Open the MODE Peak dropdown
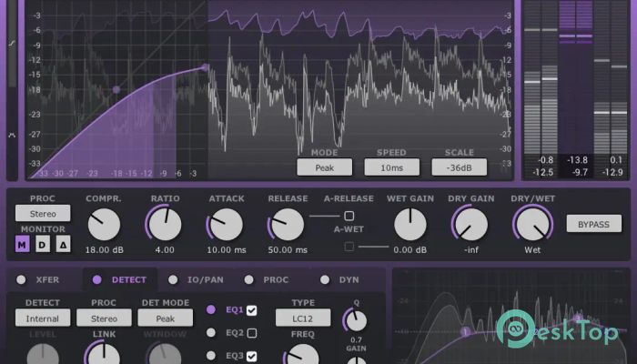The width and height of the screenshot is (637, 364). tap(324, 167)
